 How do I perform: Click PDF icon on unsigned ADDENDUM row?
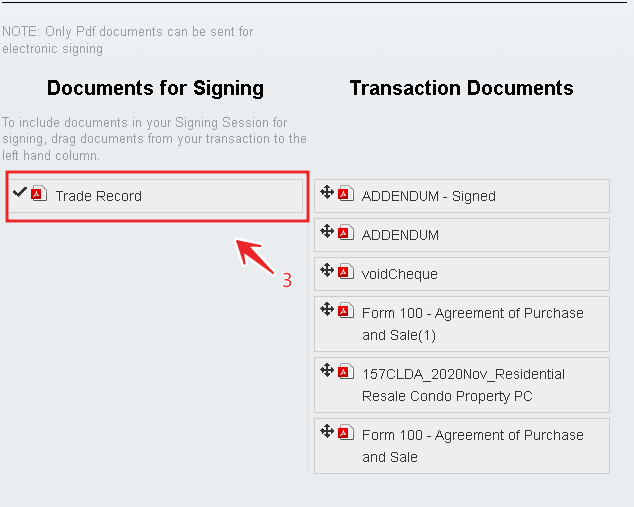346,233
